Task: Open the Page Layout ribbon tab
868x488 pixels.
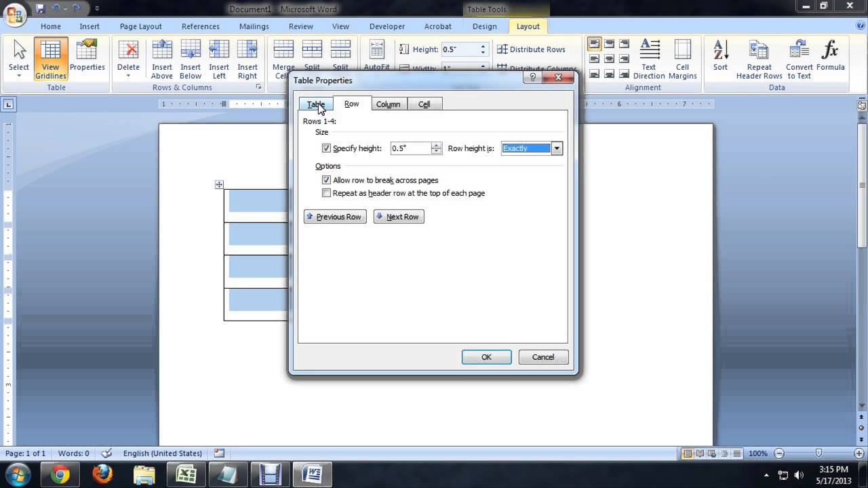Action: (x=141, y=26)
